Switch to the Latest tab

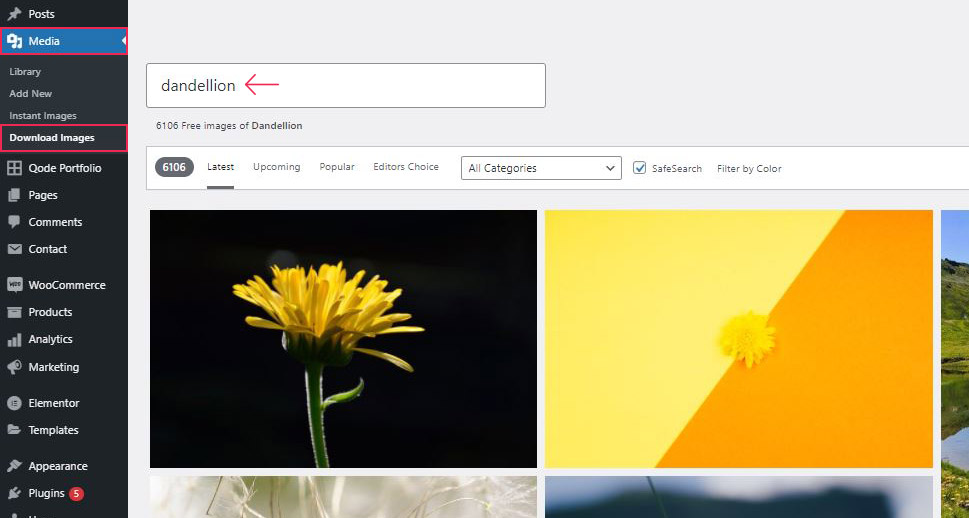coord(221,167)
